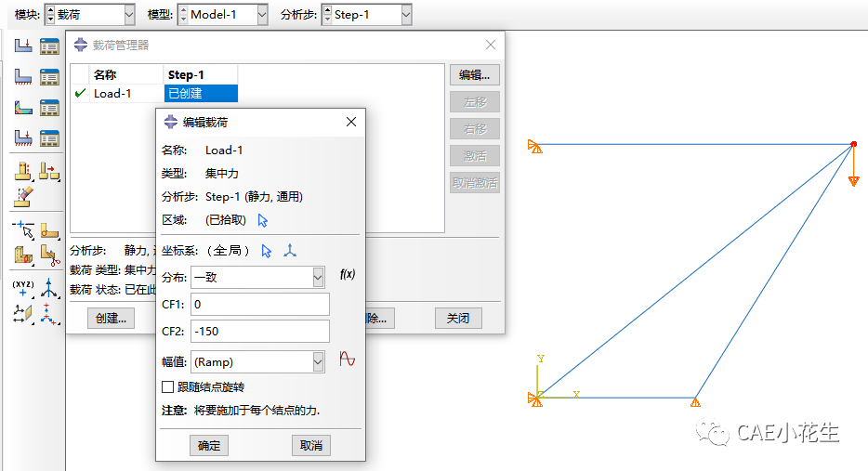Click the CF1 input field
Image resolution: width=868 pixels, height=471 pixels.
[260, 305]
